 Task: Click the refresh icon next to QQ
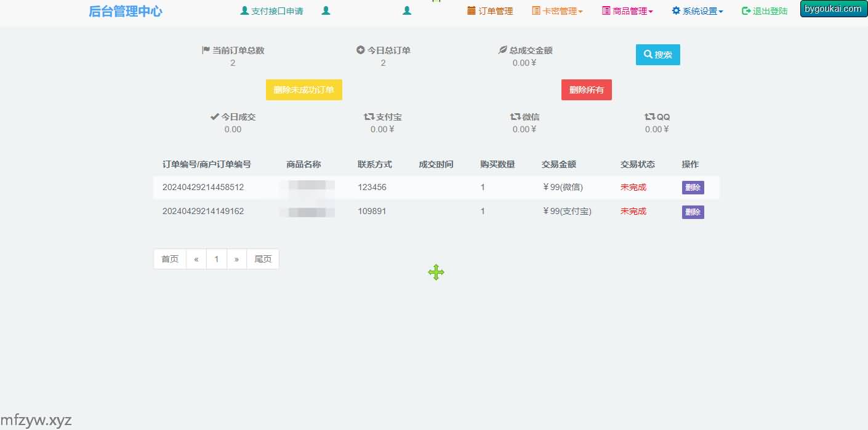(x=649, y=116)
